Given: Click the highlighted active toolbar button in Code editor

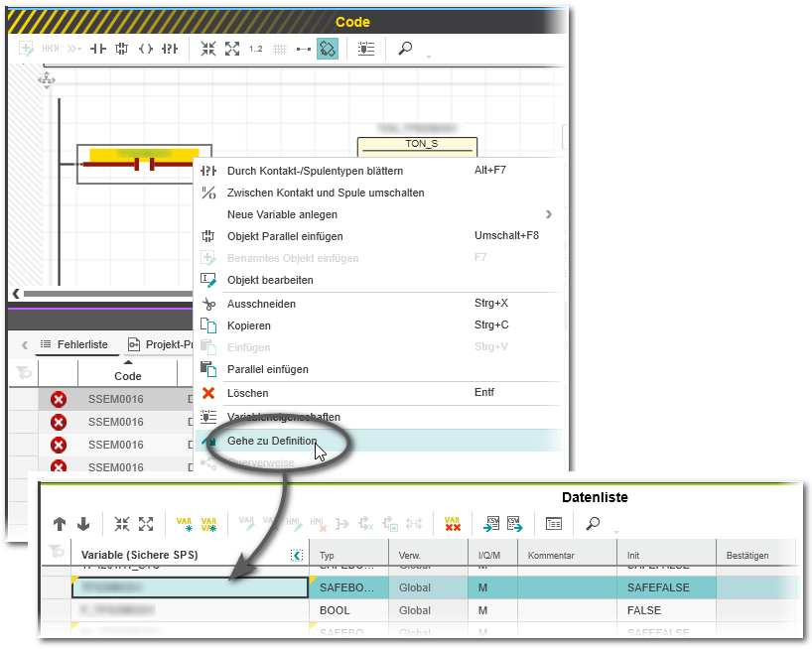Looking at the screenshot, I should coord(328,49).
